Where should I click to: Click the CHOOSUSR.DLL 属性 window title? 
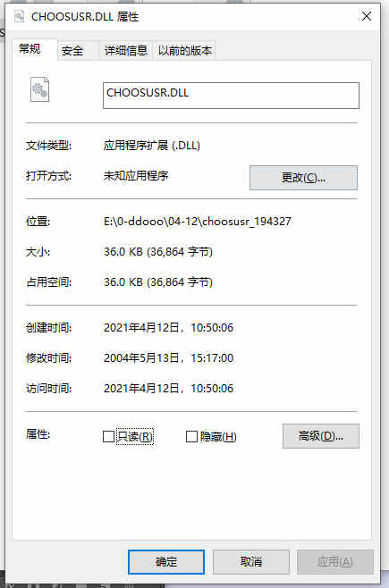pos(85,16)
